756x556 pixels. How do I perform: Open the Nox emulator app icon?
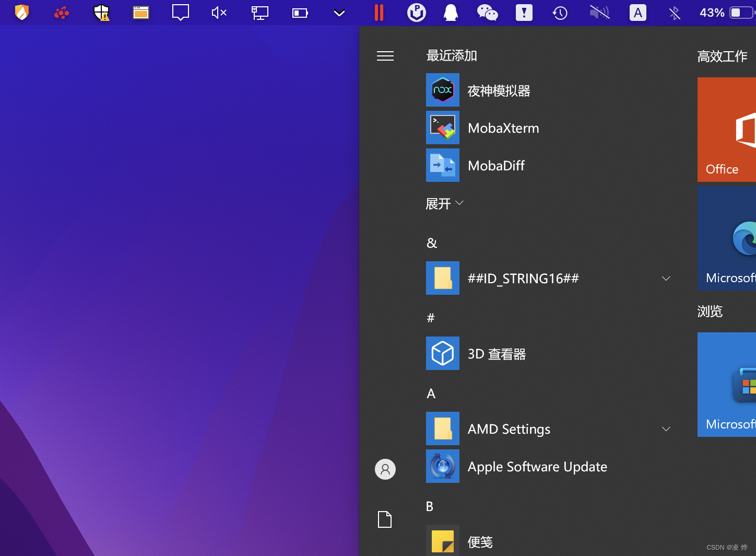point(443,90)
